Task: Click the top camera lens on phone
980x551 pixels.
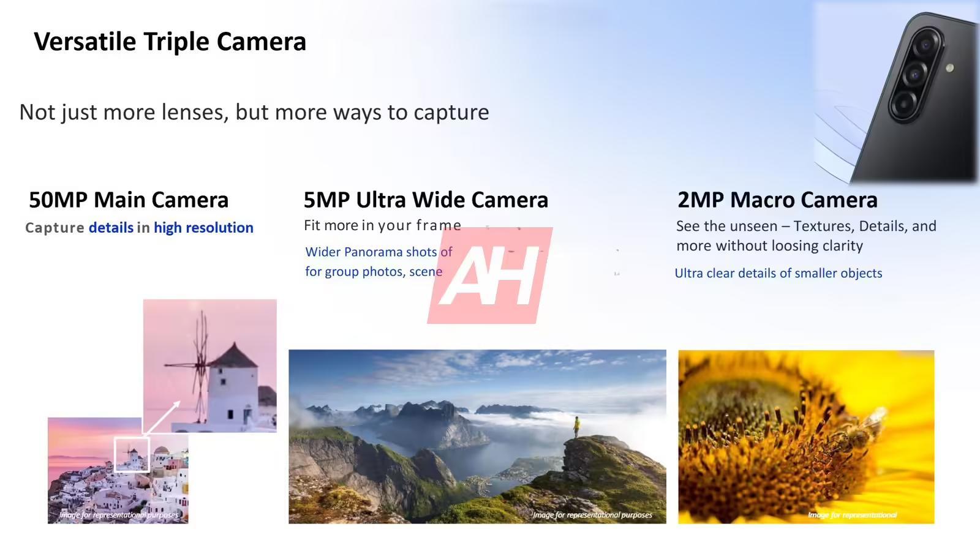Action: tap(925, 44)
